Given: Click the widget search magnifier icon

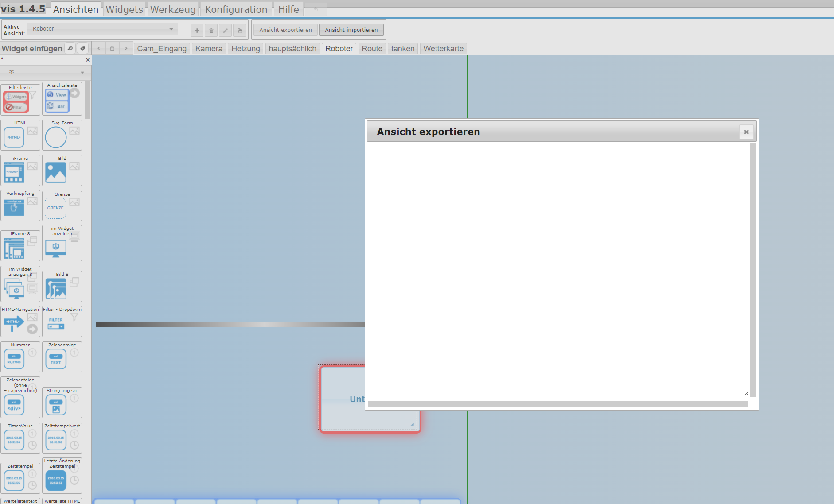Looking at the screenshot, I should click(x=70, y=48).
